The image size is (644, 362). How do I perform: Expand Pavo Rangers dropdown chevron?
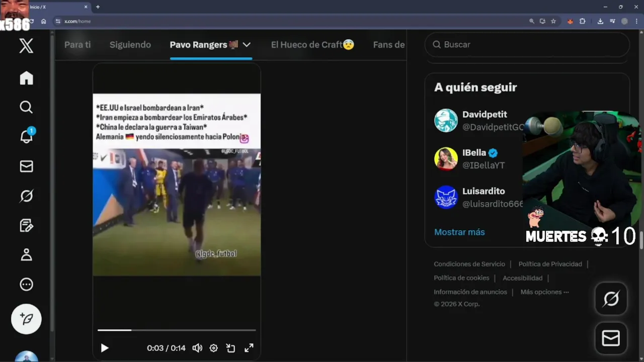coord(247,45)
